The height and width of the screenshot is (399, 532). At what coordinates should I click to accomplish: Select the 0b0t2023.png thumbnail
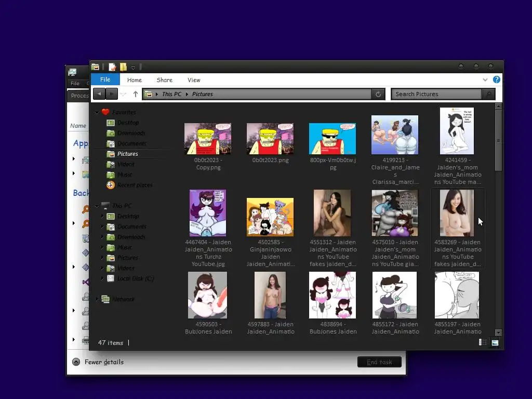coord(270,139)
